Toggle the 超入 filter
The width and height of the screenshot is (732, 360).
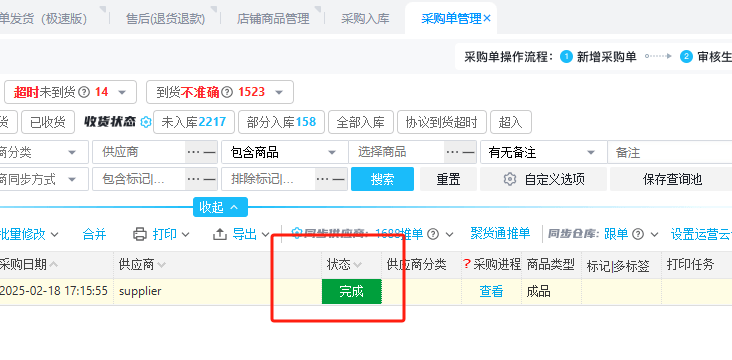coord(511,122)
